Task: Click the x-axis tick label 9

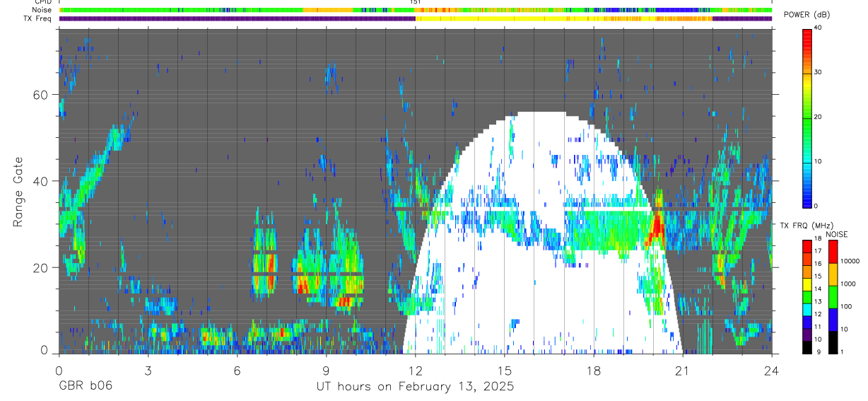Action: pyautogui.click(x=326, y=370)
